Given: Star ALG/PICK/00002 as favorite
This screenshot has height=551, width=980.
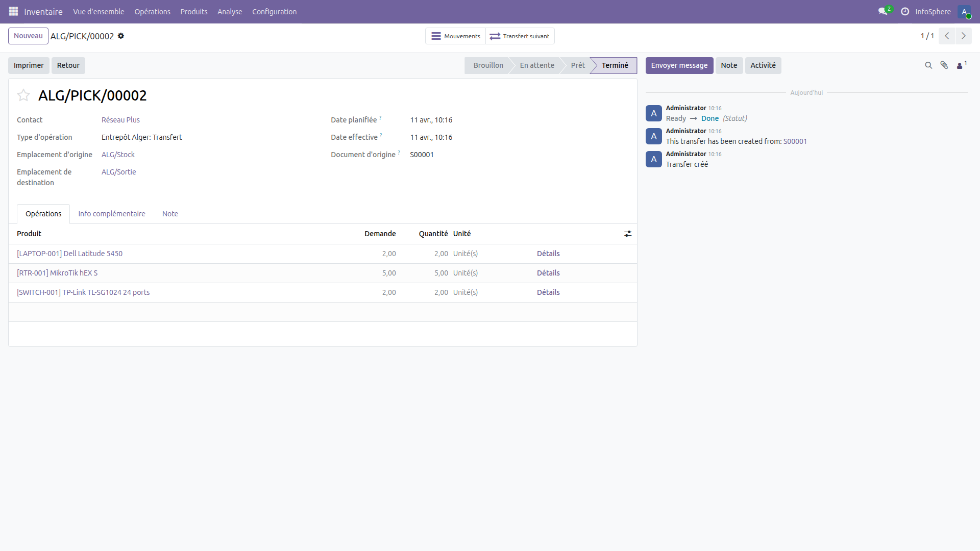Looking at the screenshot, I should pyautogui.click(x=23, y=95).
